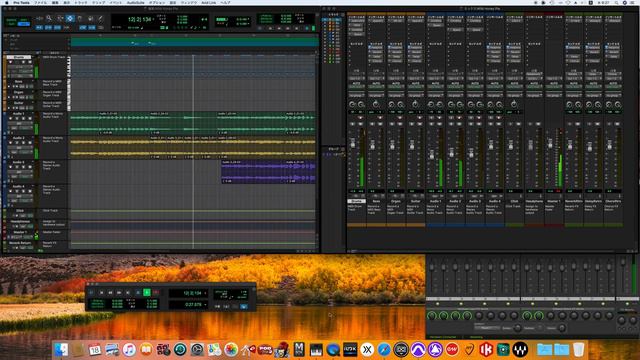Click the Audio 3 track name in the Edit window
This screenshot has height=360, width=640.
[18, 162]
